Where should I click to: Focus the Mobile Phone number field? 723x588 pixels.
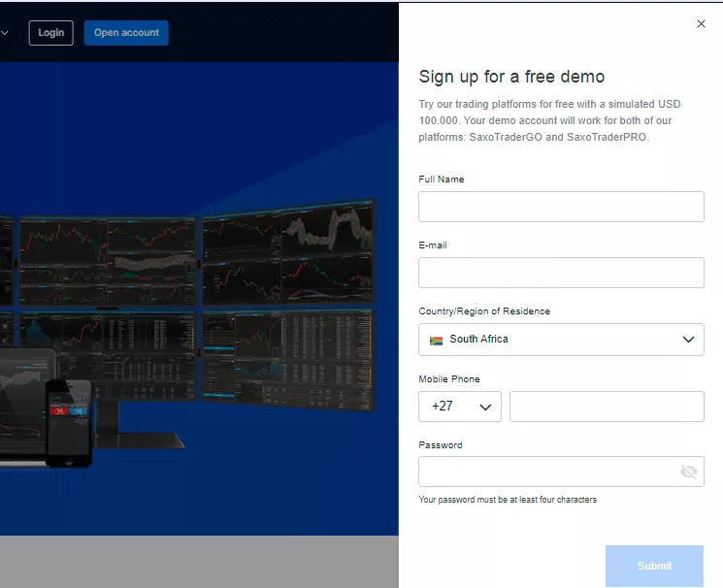pyautogui.click(x=607, y=407)
